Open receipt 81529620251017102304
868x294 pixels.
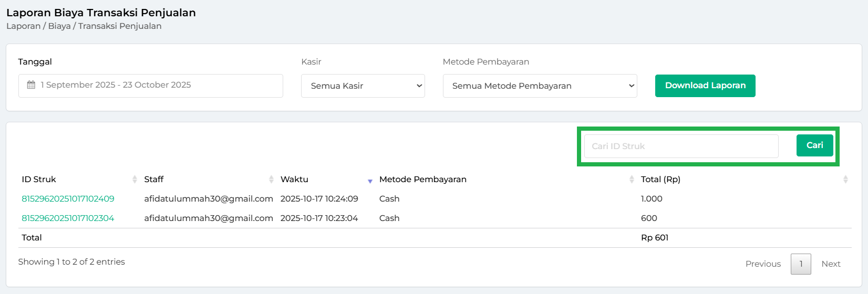68,218
